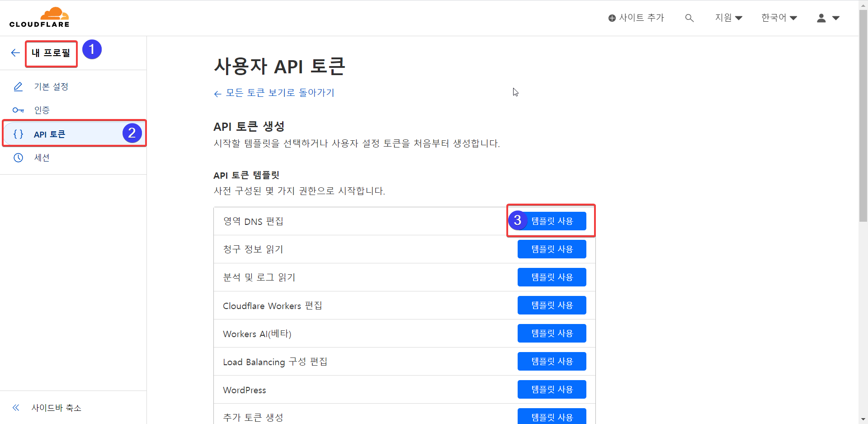Click the Load Balancing 구성 편집 label
This screenshot has width=868, height=424.
(x=275, y=362)
